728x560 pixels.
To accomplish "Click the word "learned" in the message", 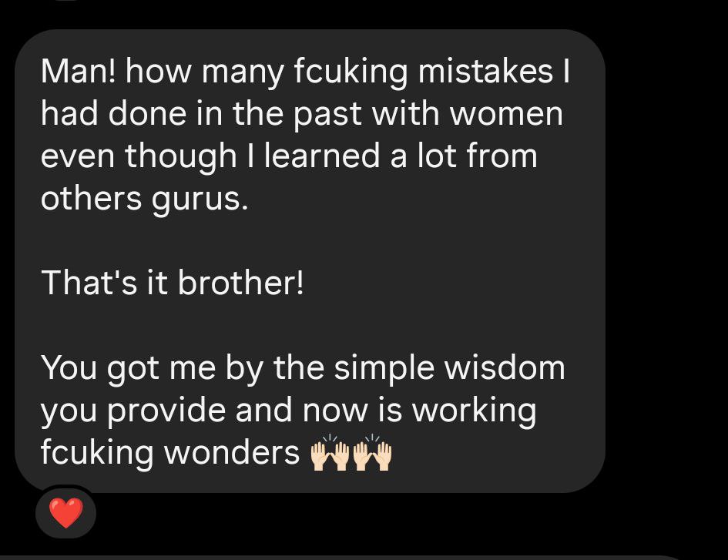I will point(322,156).
